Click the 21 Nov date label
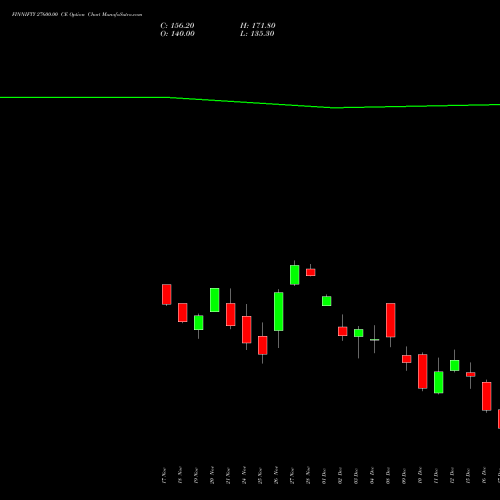Viewport: 500px width, 500px height. 228,475
